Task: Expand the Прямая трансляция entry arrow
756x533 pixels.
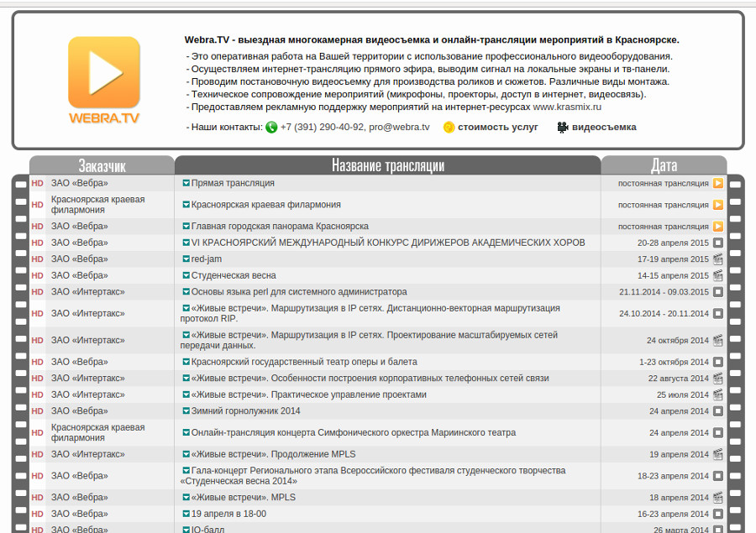Action: click(186, 183)
